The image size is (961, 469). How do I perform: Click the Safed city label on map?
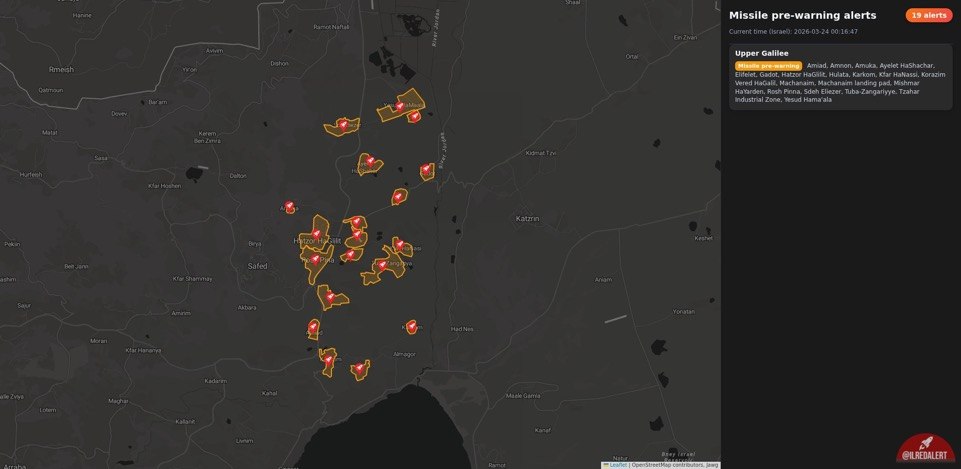coord(257,265)
